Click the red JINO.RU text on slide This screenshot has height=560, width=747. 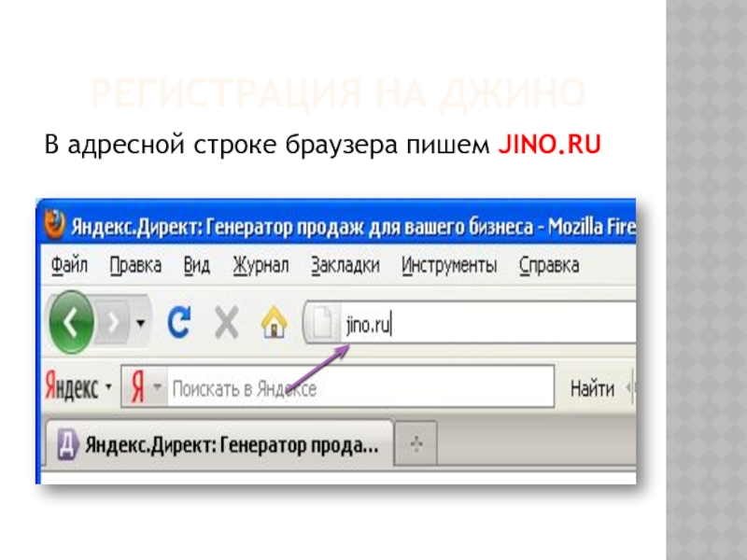549,144
